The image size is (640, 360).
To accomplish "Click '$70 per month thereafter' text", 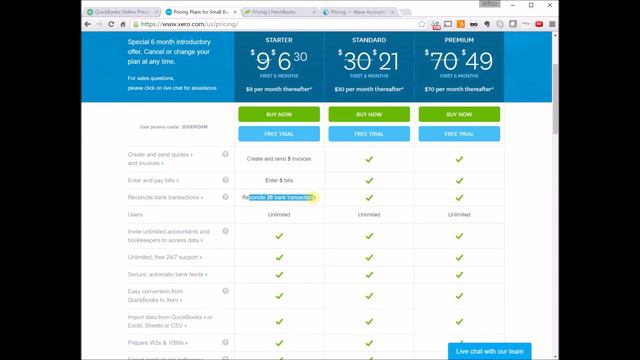I will click(459, 89).
